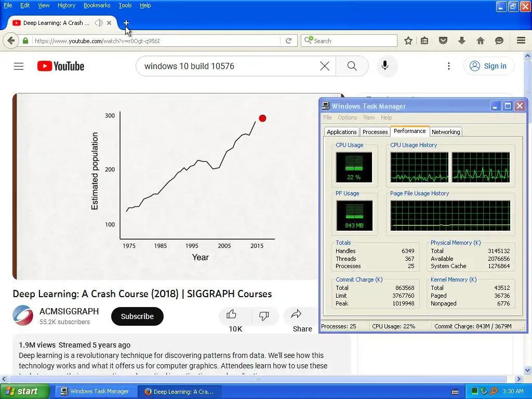Select Deep Learning Firefox taskbar button

pyautogui.click(x=180, y=392)
